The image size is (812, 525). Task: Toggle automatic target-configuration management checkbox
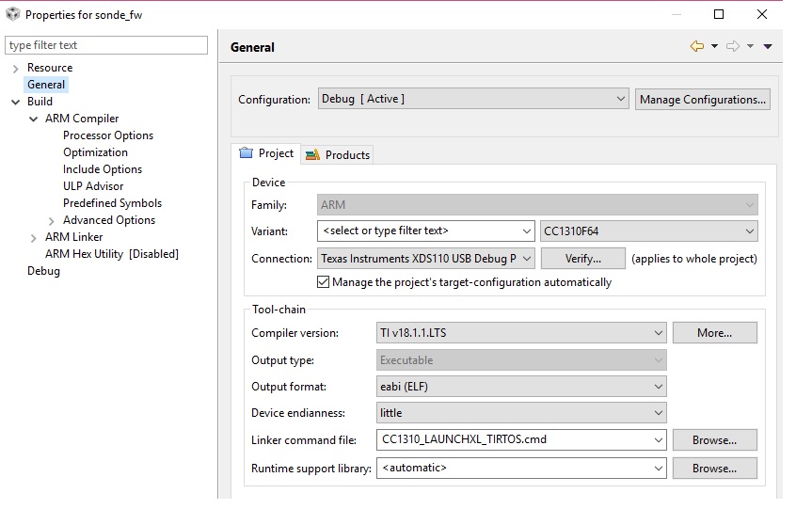[324, 282]
